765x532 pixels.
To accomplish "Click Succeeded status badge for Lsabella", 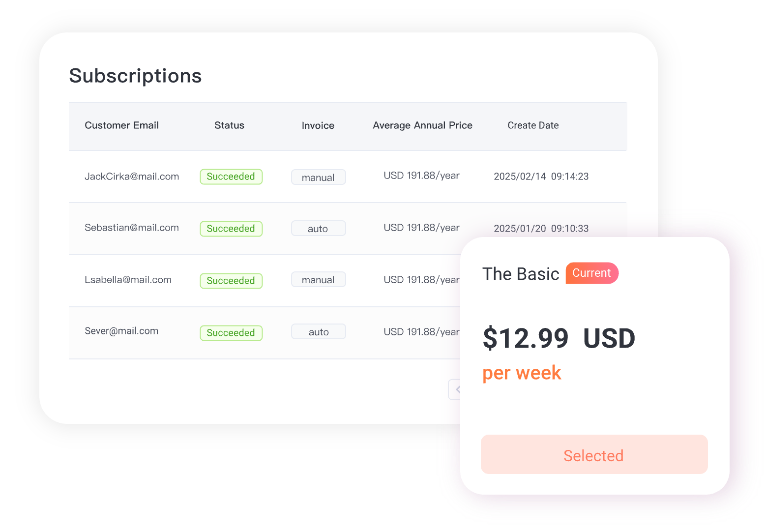I will point(231,281).
